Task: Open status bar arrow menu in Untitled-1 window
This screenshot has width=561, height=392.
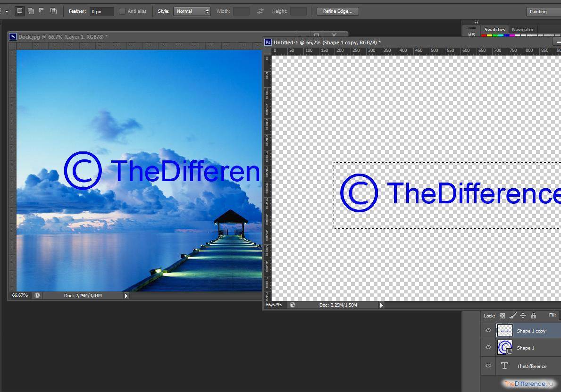Action: pos(381,306)
